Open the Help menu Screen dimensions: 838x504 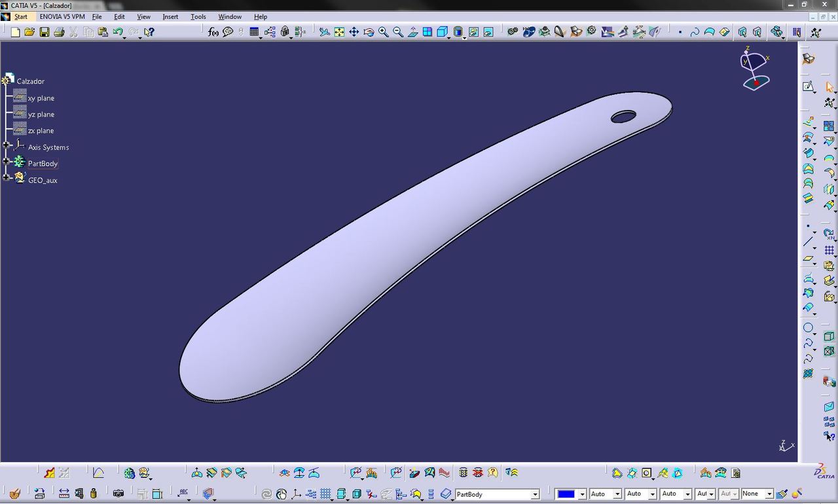(x=260, y=16)
